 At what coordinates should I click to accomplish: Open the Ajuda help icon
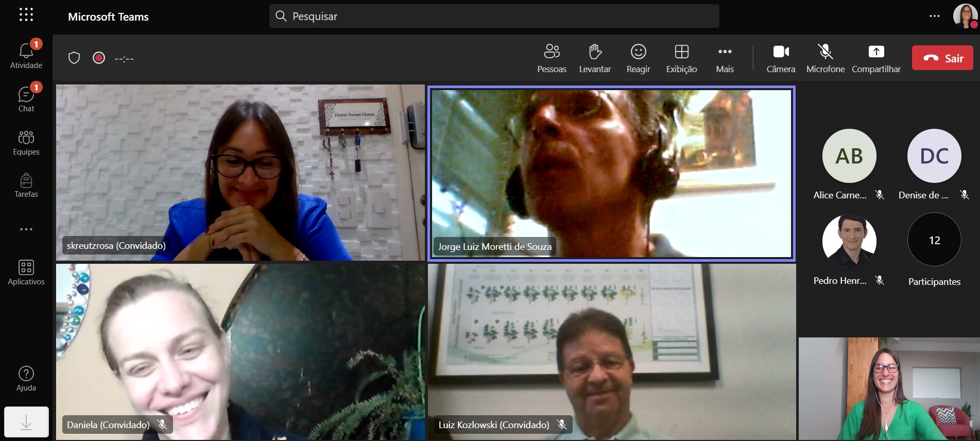pos(26,379)
